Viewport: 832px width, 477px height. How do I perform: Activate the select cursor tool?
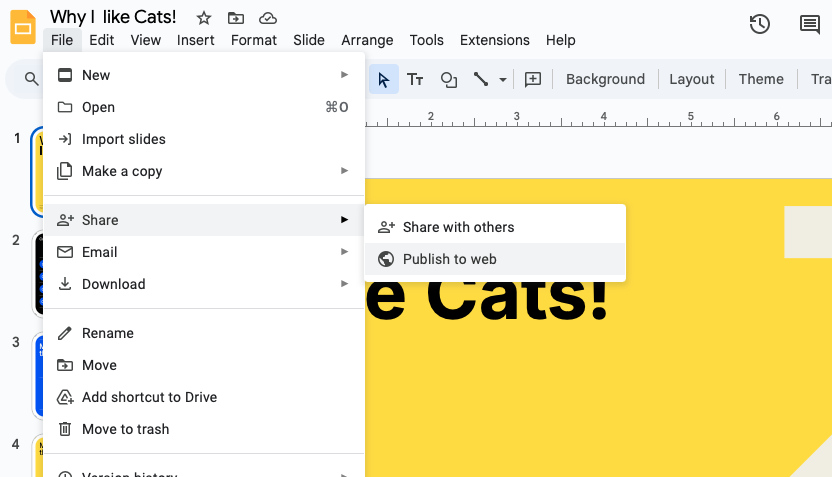(x=384, y=79)
